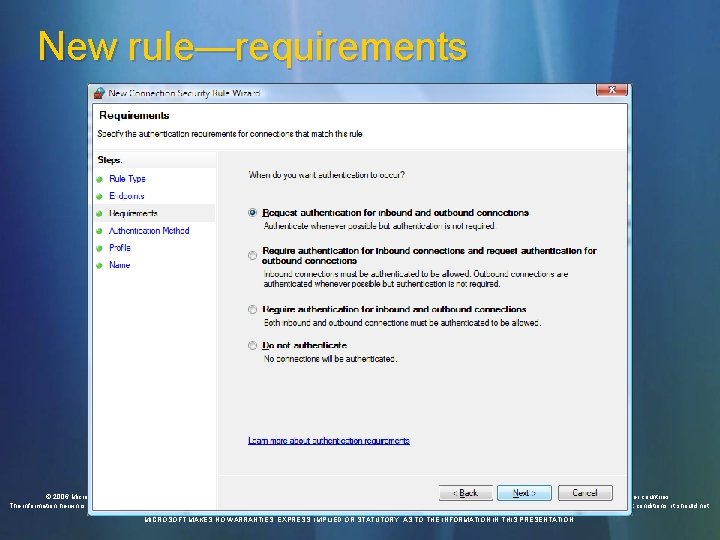Go to the Endpoints step
The width and height of the screenshot is (720, 540).
(127, 196)
